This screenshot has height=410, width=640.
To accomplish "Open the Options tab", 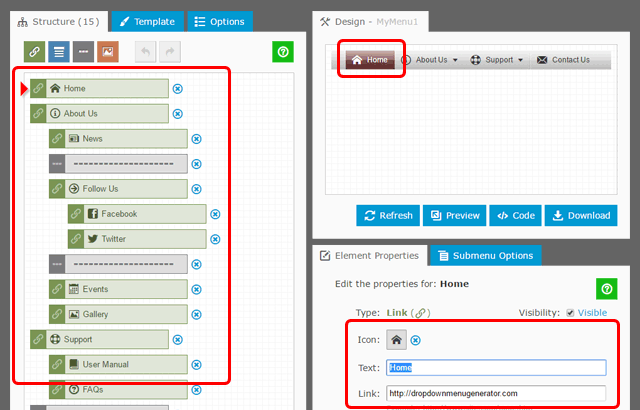I will (220, 21).
